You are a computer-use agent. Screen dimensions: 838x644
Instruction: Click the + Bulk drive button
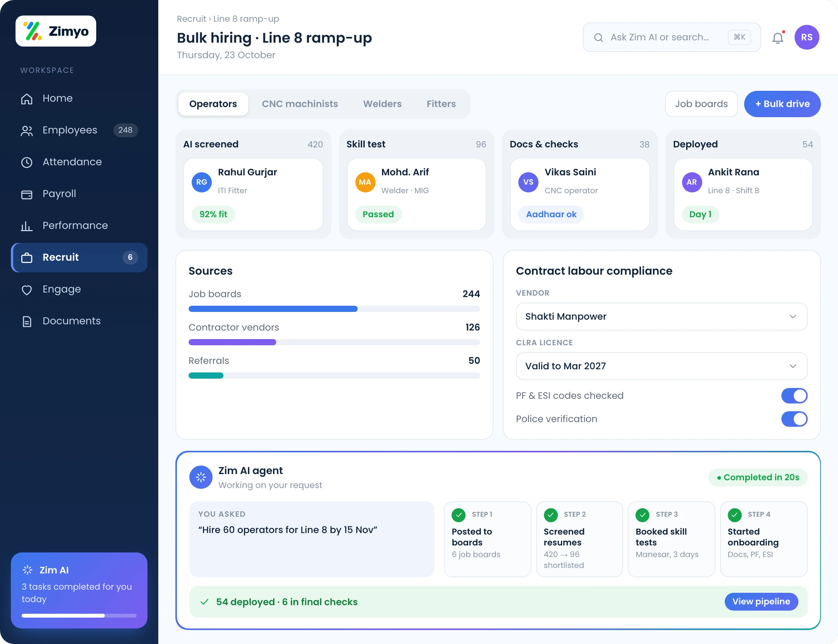tap(782, 104)
